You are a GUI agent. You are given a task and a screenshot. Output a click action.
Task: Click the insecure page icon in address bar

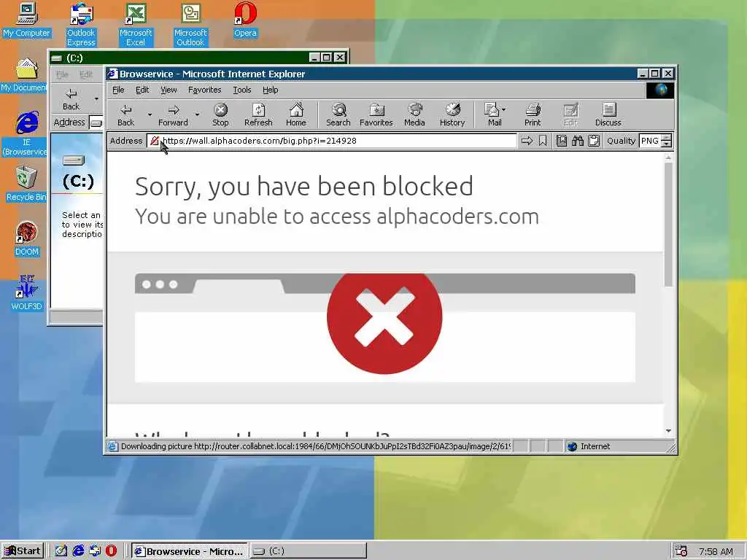tap(155, 141)
